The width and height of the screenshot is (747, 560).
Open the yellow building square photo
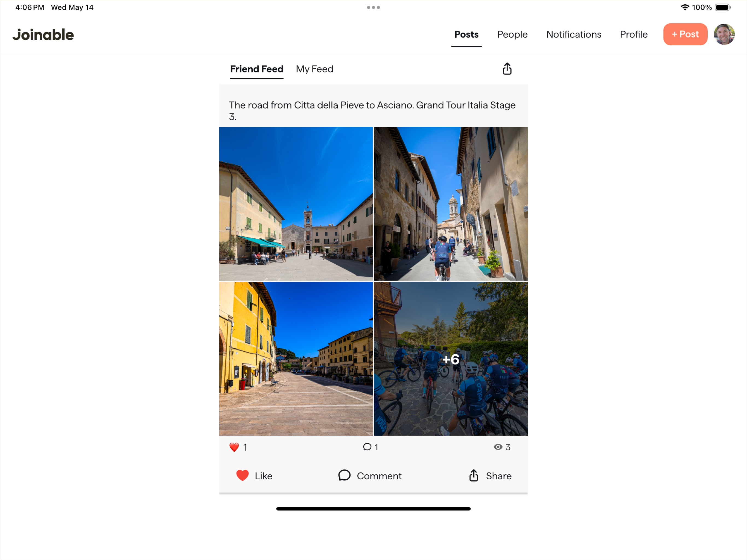coord(296,359)
